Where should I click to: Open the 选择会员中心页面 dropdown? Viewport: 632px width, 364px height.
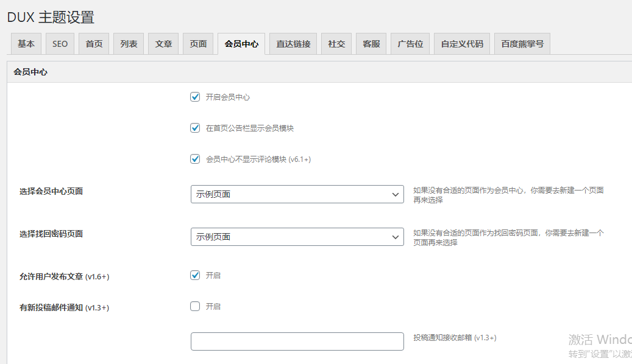(297, 194)
